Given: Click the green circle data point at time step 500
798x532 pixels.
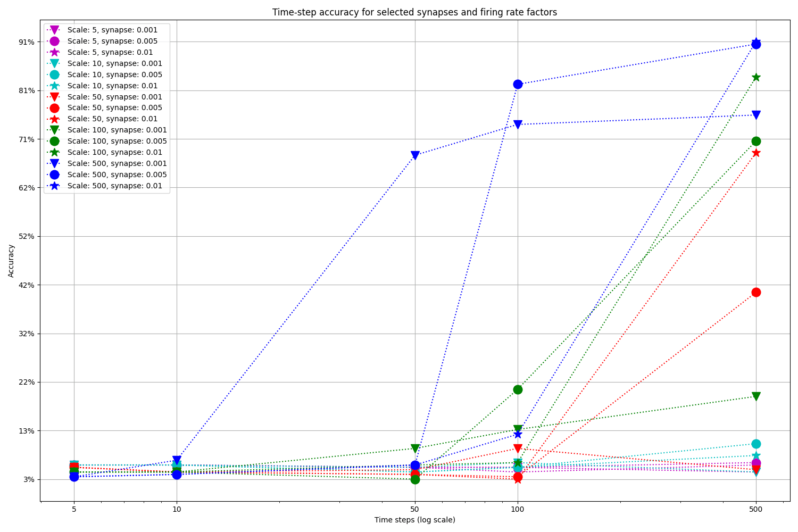Looking at the screenshot, I should tap(756, 141).
